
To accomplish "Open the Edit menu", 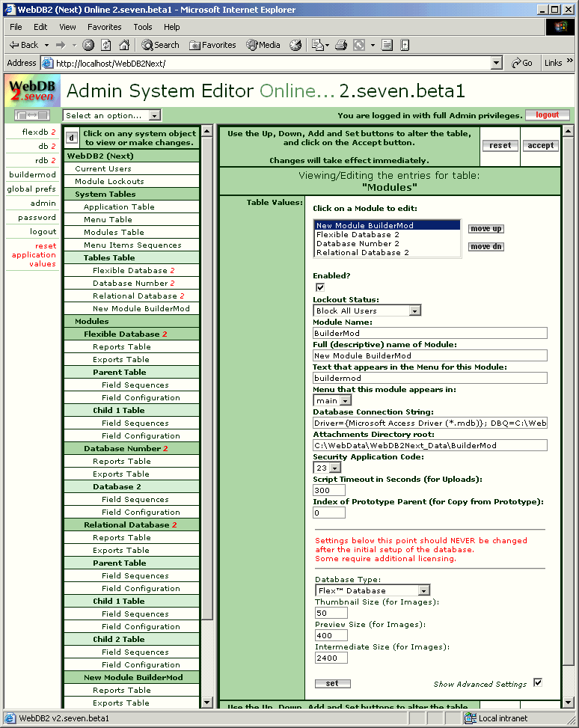I will (x=40, y=27).
